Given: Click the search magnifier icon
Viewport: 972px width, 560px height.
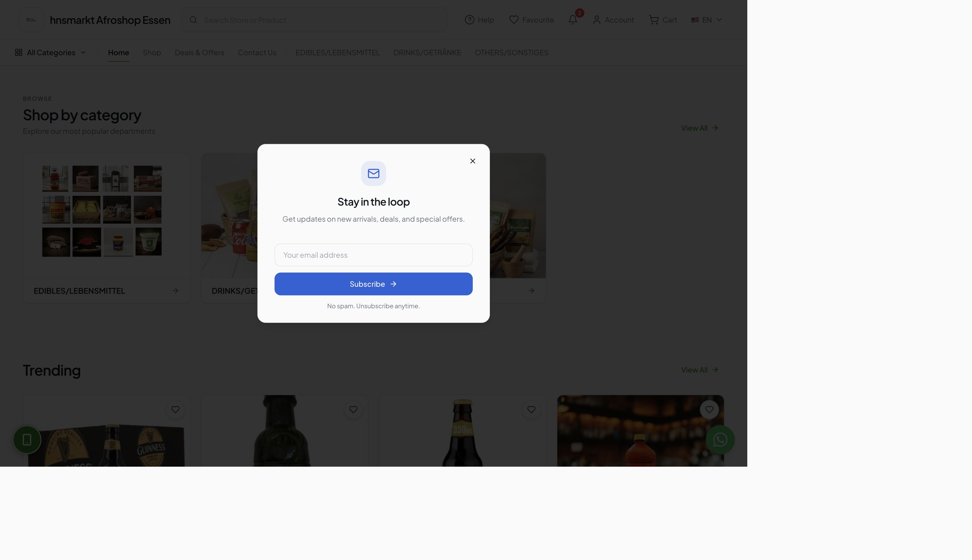Looking at the screenshot, I should pos(193,20).
